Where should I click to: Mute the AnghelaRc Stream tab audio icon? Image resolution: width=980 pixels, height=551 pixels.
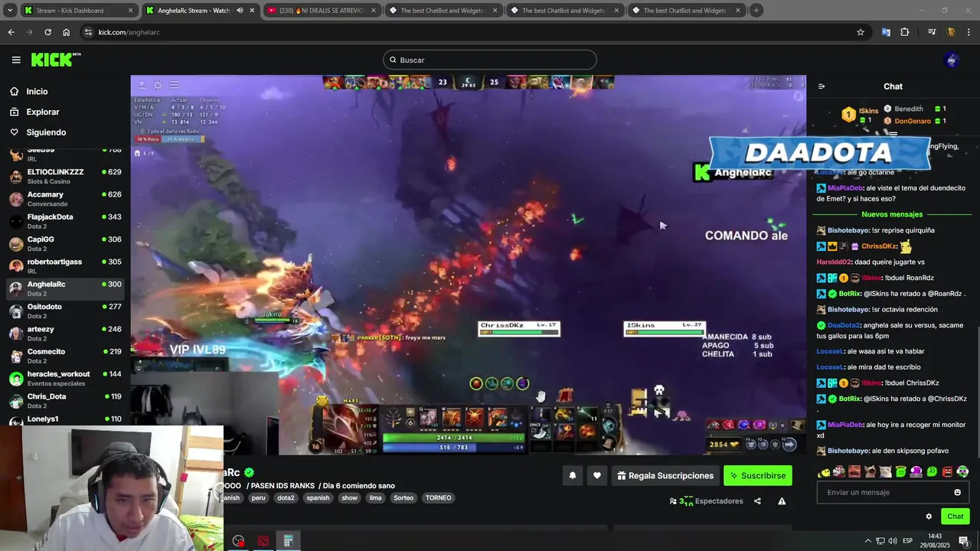[240, 11]
